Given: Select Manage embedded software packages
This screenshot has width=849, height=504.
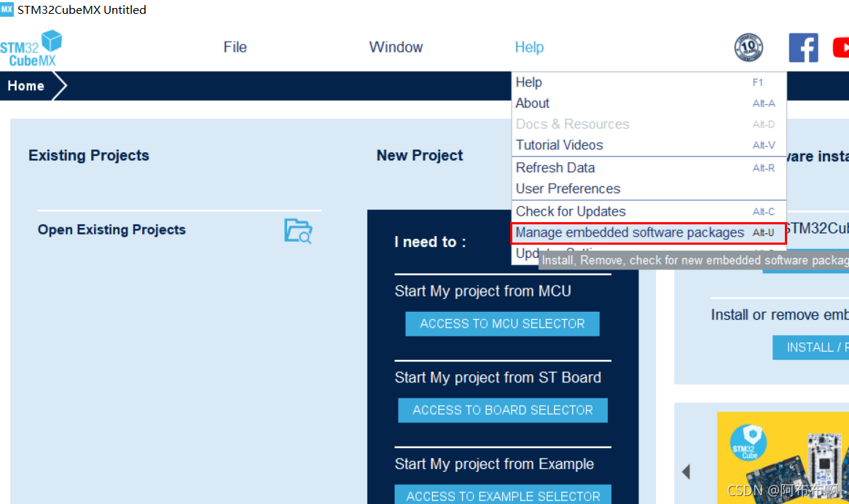Looking at the screenshot, I should tap(649, 233).
